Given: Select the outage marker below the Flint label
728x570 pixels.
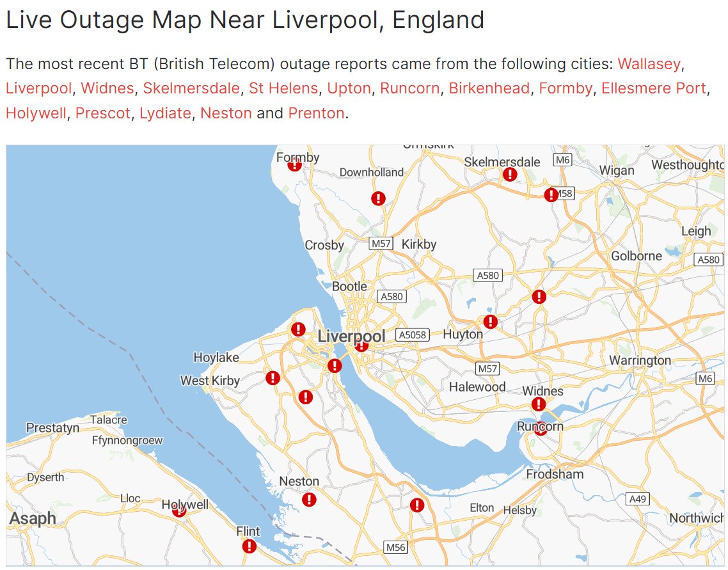Looking at the screenshot, I should (249, 546).
